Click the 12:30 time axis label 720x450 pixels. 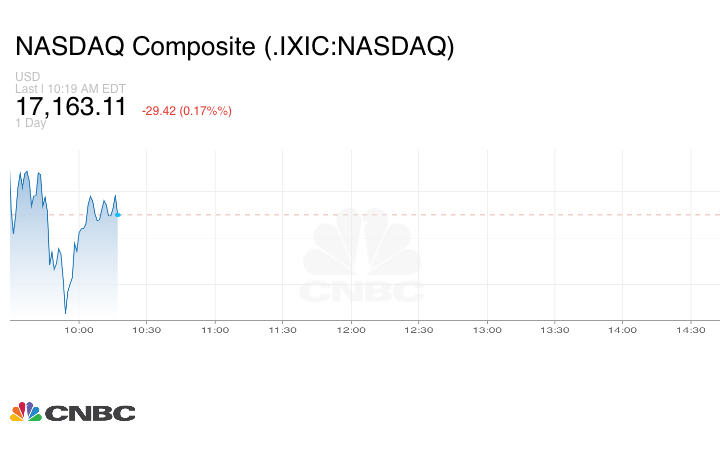tap(419, 330)
